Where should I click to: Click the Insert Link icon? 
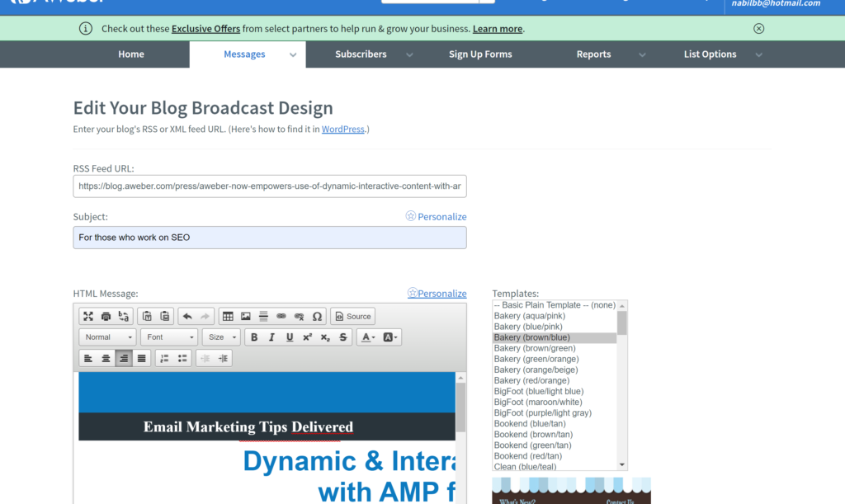[x=281, y=316]
